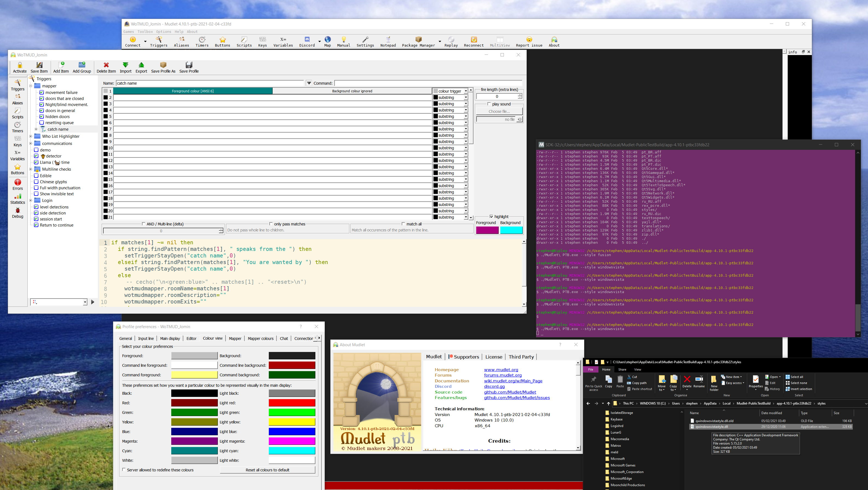Open Timers from Mudlet main toolbar
Image resolution: width=868 pixels, height=490 pixels.
pos(202,42)
